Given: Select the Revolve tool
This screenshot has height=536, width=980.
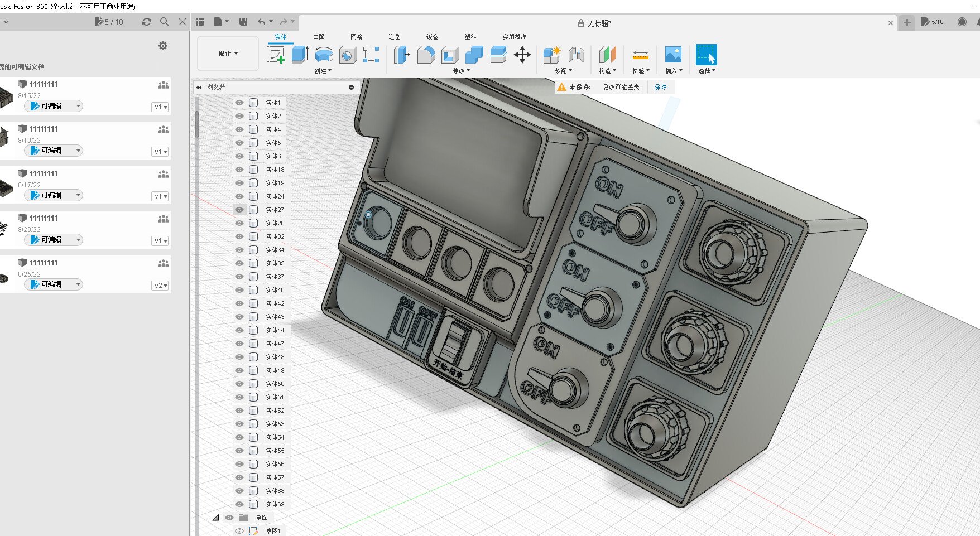Looking at the screenshot, I should pyautogui.click(x=324, y=55).
